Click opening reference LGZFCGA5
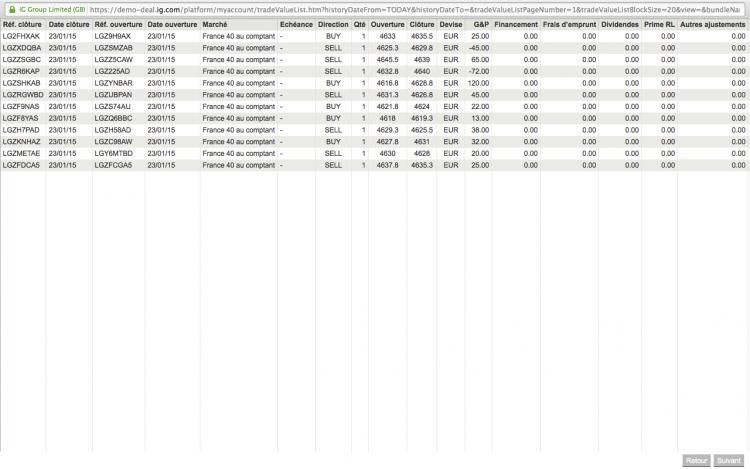Image resolution: width=750 pixels, height=469 pixels. pyautogui.click(x=113, y=165)
